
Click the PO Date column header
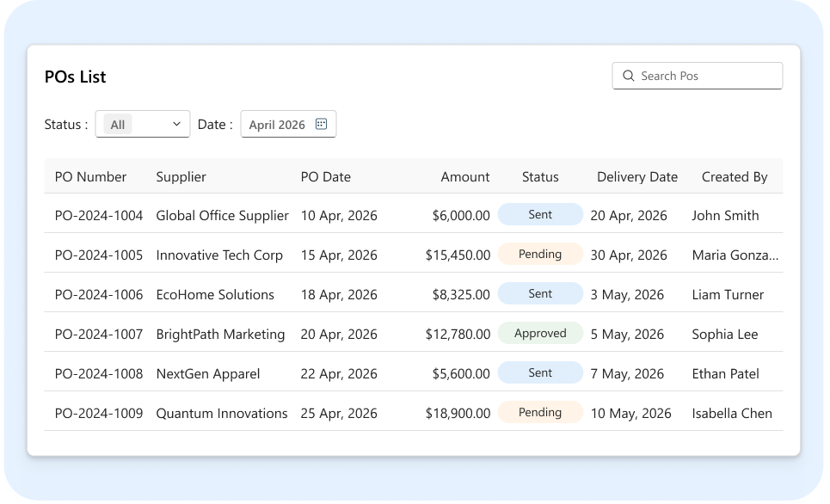tap(325, 177)
